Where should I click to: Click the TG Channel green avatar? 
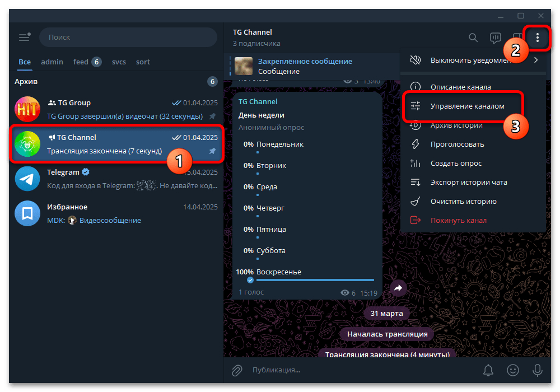click(27, 144)
